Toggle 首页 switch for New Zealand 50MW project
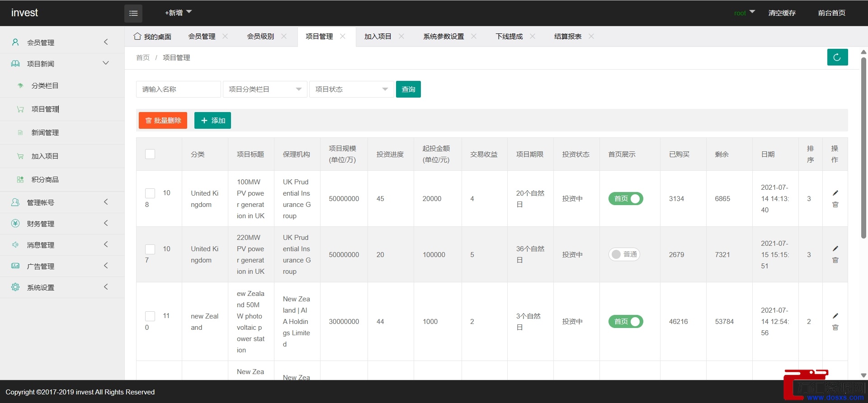The width and height of the screenshot is (868, 403). click(x=626, y=322)
